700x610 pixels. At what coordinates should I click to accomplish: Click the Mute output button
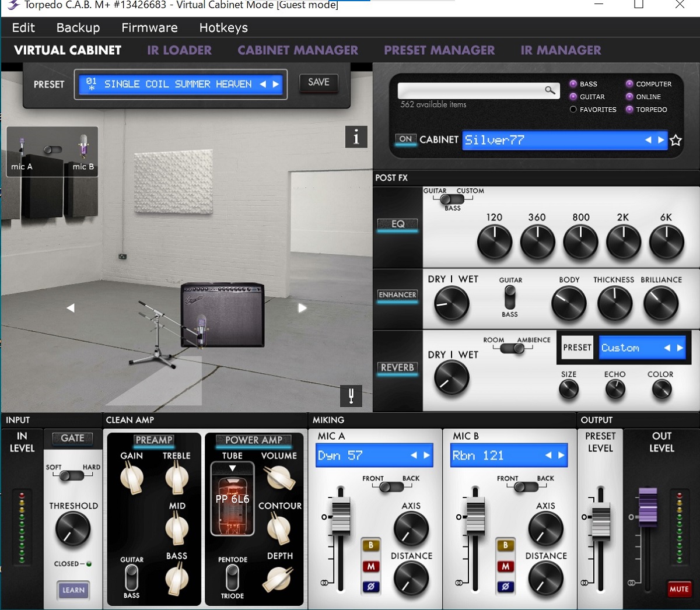click(679, 589)
